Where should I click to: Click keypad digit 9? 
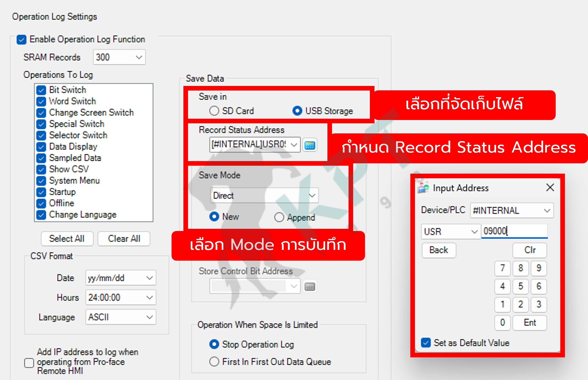tap(539, 268)
